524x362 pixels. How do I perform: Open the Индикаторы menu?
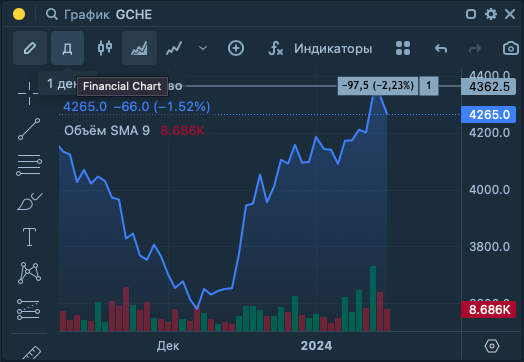tap(333, 49)
